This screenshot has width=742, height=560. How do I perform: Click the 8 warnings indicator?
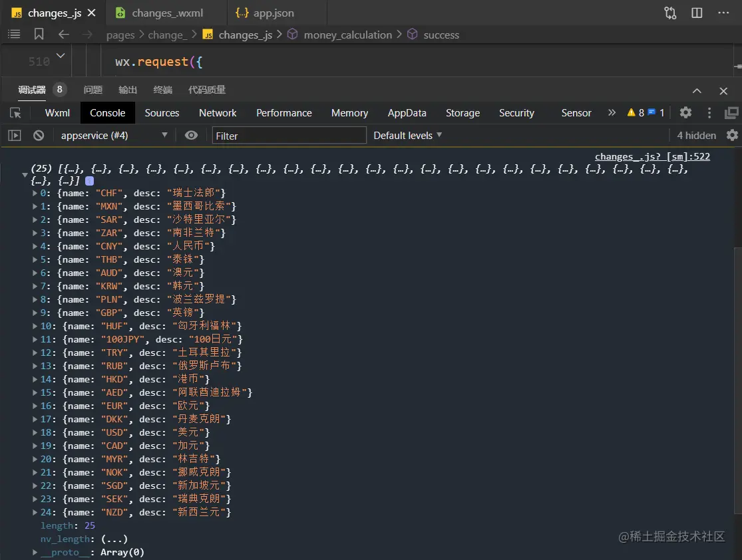(636, 112)
